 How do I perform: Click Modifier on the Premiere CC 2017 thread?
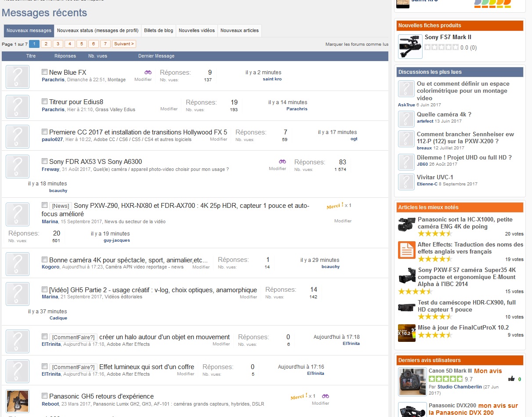(x=219, y=139)
